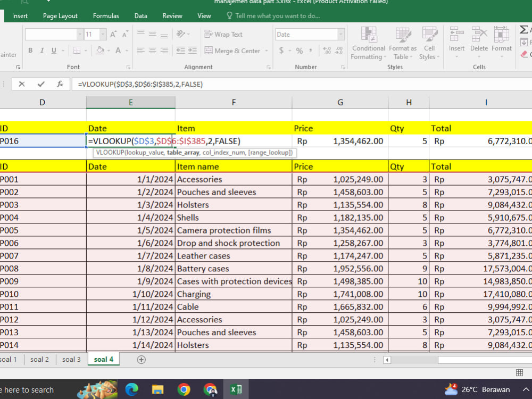This screenshot has height=399, width=532.
Task: Open the View tab
Action: click(x=204, y=16)
